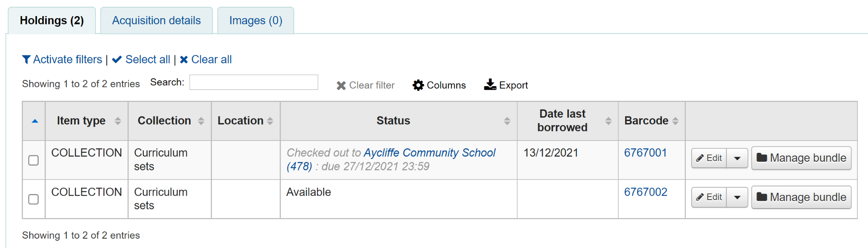Check the checkbox for barcode 6767001 row
The width and height of the screenshot is (868, 248).
[x=33, y=160]
